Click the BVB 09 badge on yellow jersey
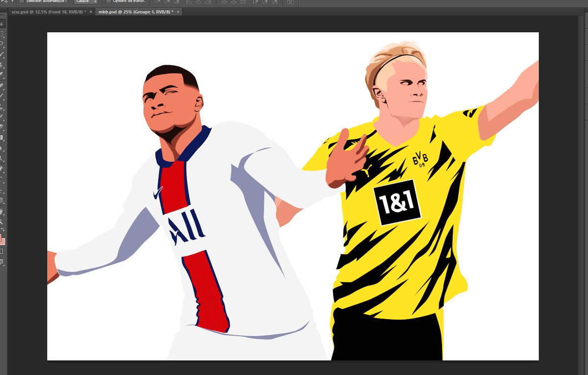Viewport: 588px width, 375px height. 419,159
